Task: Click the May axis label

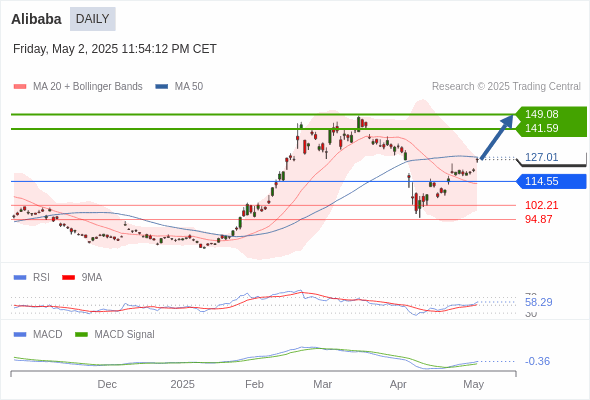Action: click(x=473, y=385)
